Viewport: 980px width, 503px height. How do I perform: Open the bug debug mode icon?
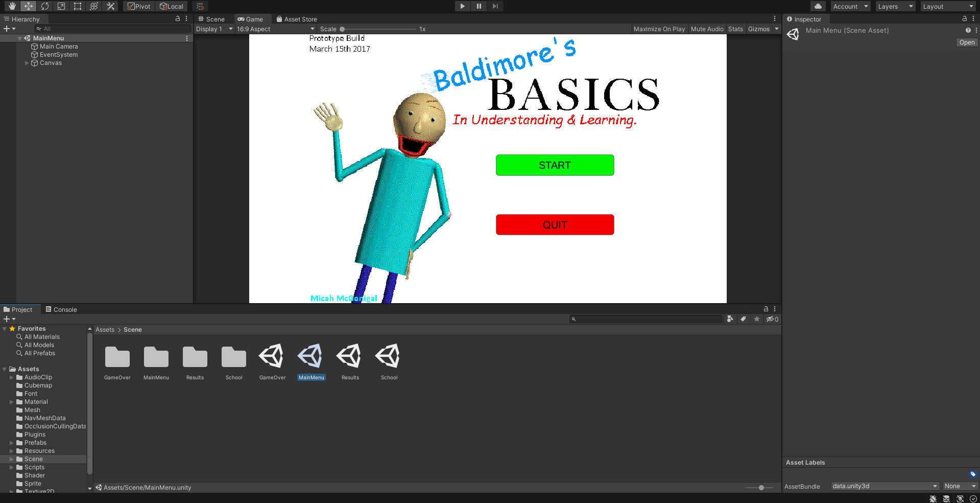(933, 498)
